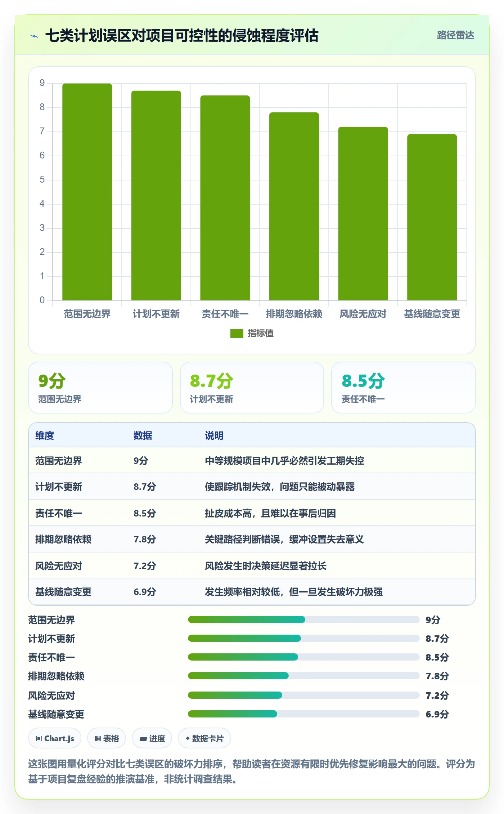Click the 排期忽略依赖 bar in the chart

coord(294,206)
